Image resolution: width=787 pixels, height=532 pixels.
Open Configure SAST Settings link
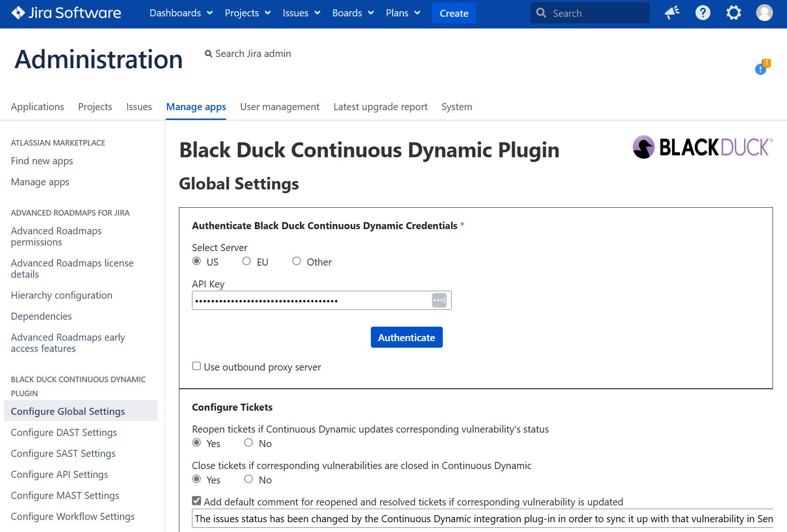click(x=63, y=454)
